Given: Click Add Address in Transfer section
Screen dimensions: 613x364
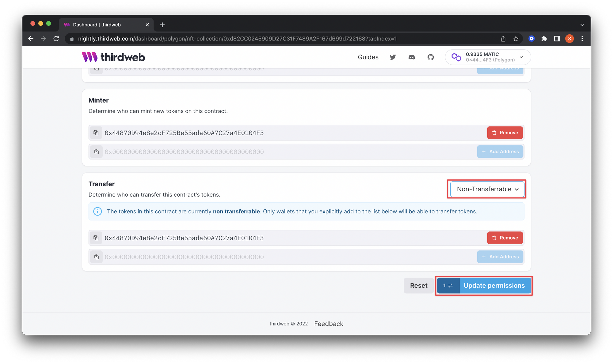Looking at the screenshot, I should coord(500,257).
